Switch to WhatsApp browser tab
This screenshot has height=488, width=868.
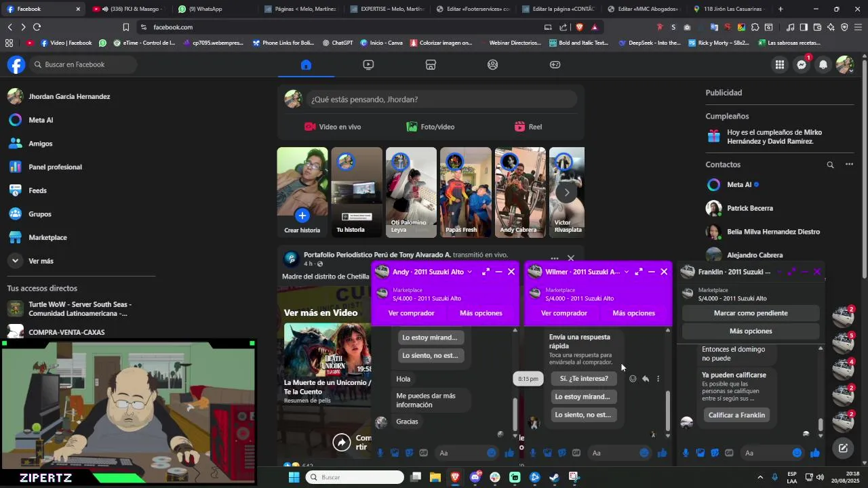click(205, 9)
